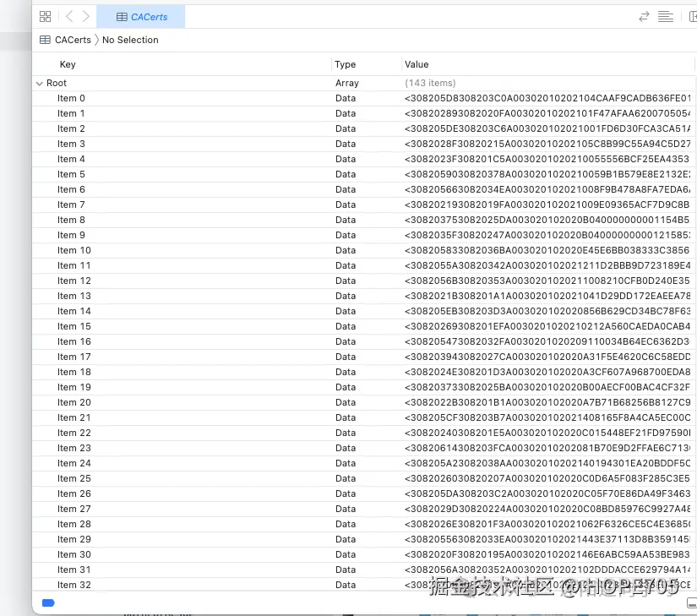This screenshot has width=697, height=616.
Task: Click the CACerts breadcrumb item
Action: click(x=65, y=40)
